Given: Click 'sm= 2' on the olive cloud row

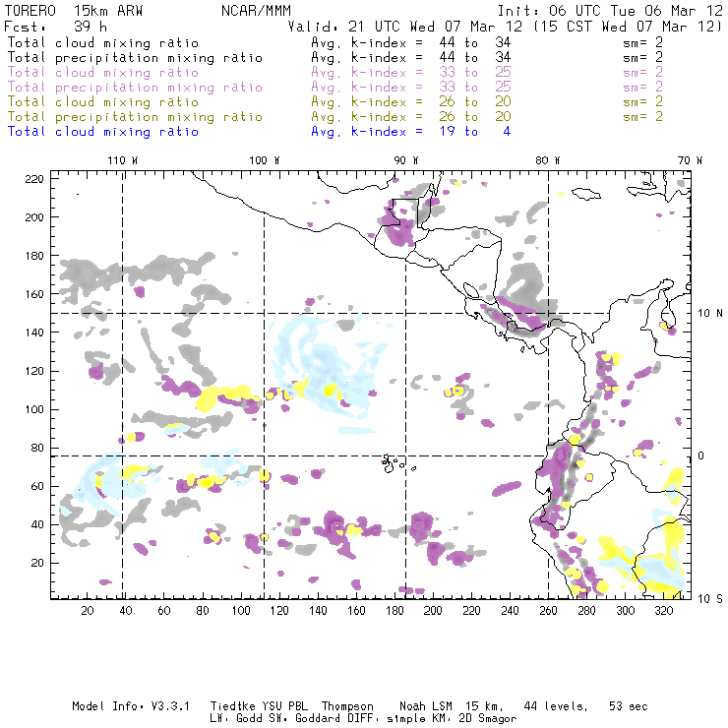Looking at the screenshot, I should tap(642, 101).
